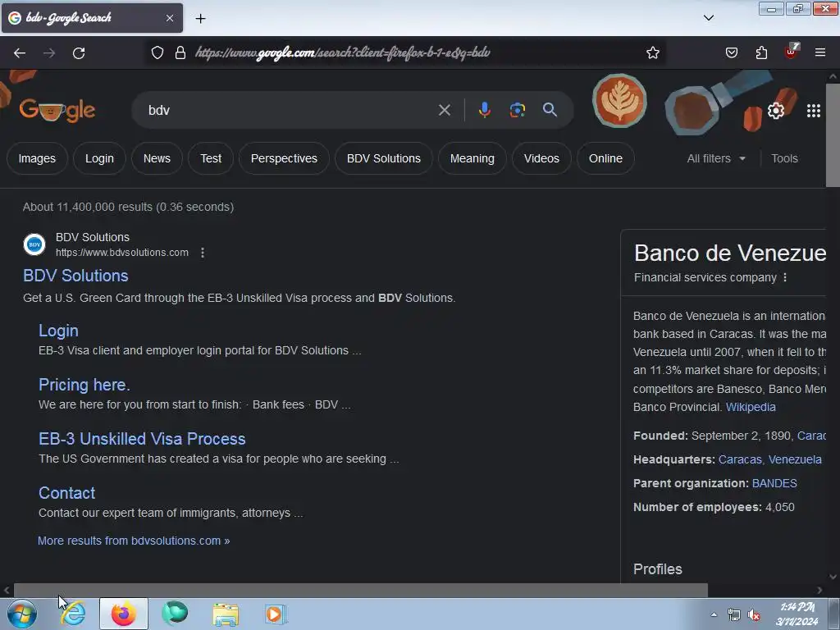The image size is (840, 630).
Task: Open the Tools option
Action: (784, 158)
